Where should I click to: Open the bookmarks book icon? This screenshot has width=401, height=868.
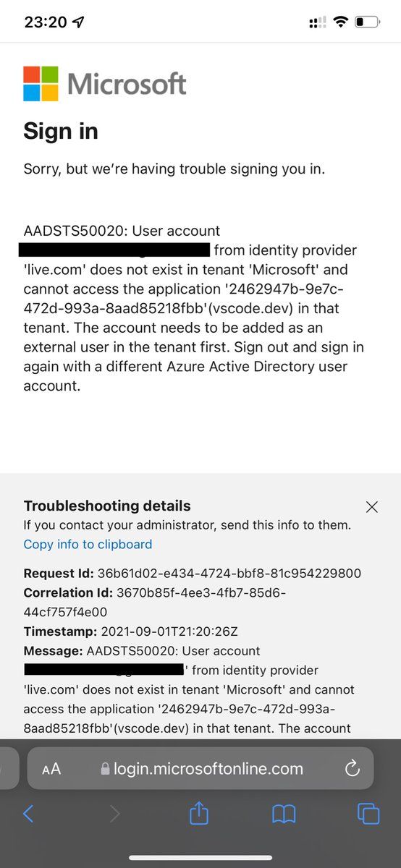click(284, 814)
